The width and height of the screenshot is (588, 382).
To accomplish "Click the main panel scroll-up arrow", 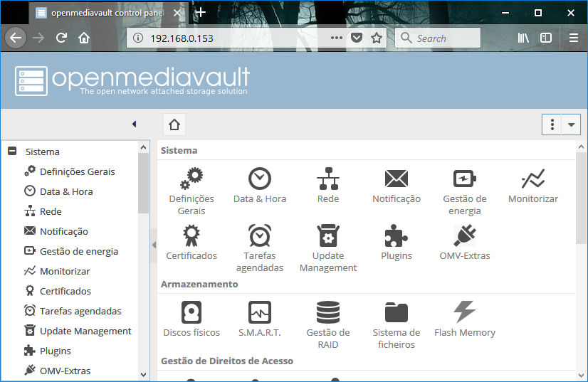I will pos(582,147).
